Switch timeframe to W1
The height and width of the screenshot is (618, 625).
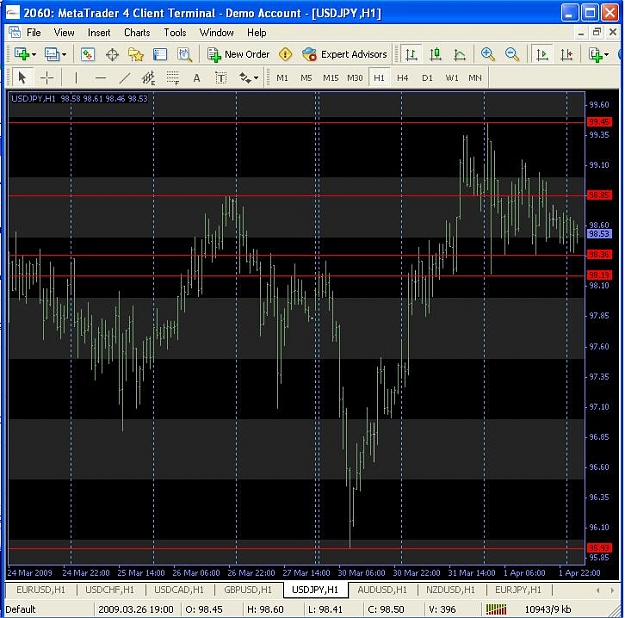click(x=452, y=78)
